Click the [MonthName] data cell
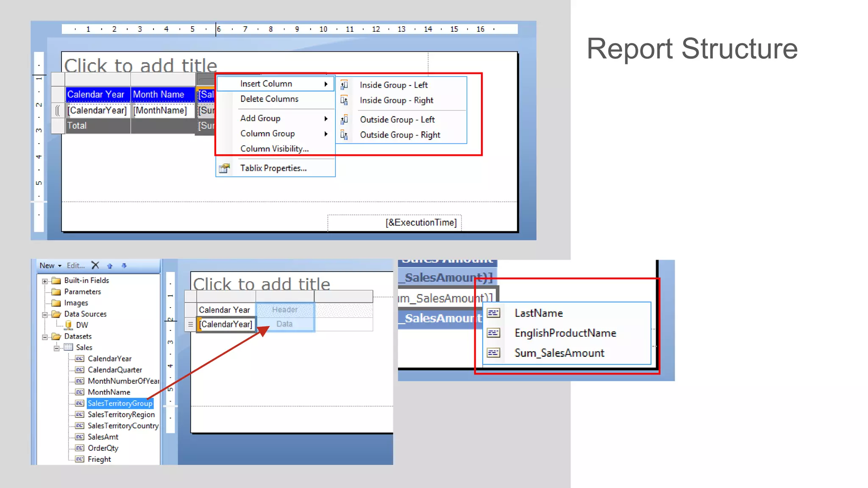This screenshot has height=488, width=868. coord(163,111)
